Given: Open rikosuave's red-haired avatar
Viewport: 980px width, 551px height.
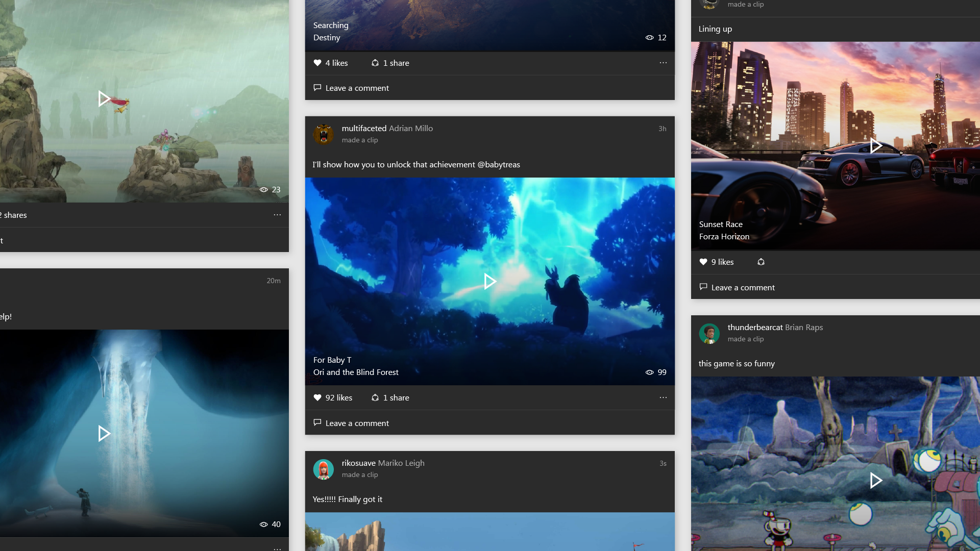Looking at the screenshot, I should (324, 469).
